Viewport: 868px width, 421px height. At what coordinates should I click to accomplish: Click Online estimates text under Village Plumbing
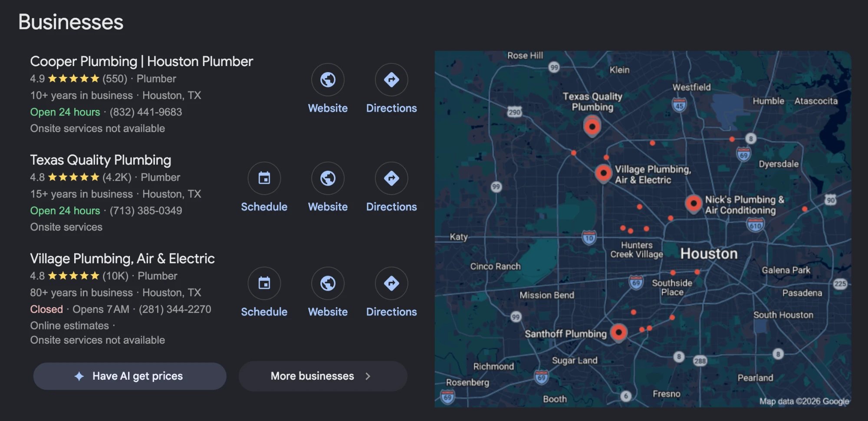tap(69, 326)
